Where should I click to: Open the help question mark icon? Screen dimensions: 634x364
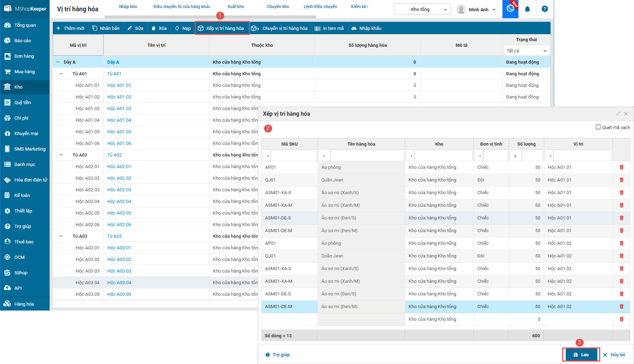coord(545,9)
